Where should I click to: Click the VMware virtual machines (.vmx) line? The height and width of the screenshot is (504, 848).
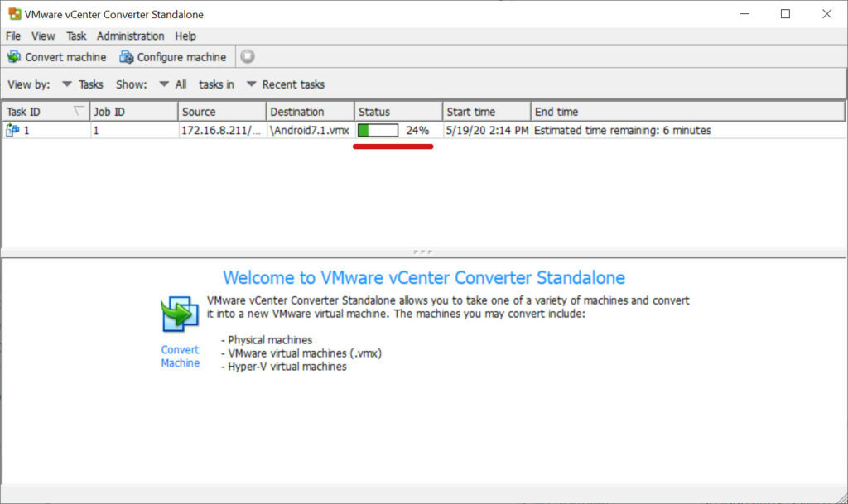pos(301,353)
